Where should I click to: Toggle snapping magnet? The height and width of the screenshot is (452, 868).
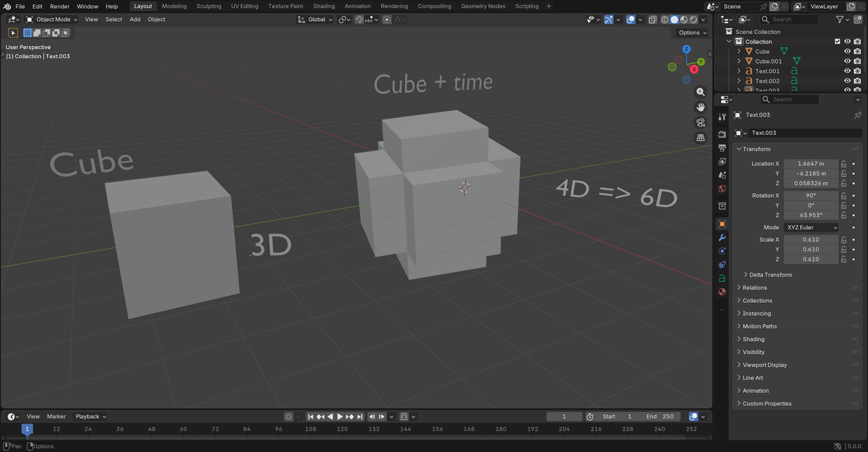(x=359, y=20)
